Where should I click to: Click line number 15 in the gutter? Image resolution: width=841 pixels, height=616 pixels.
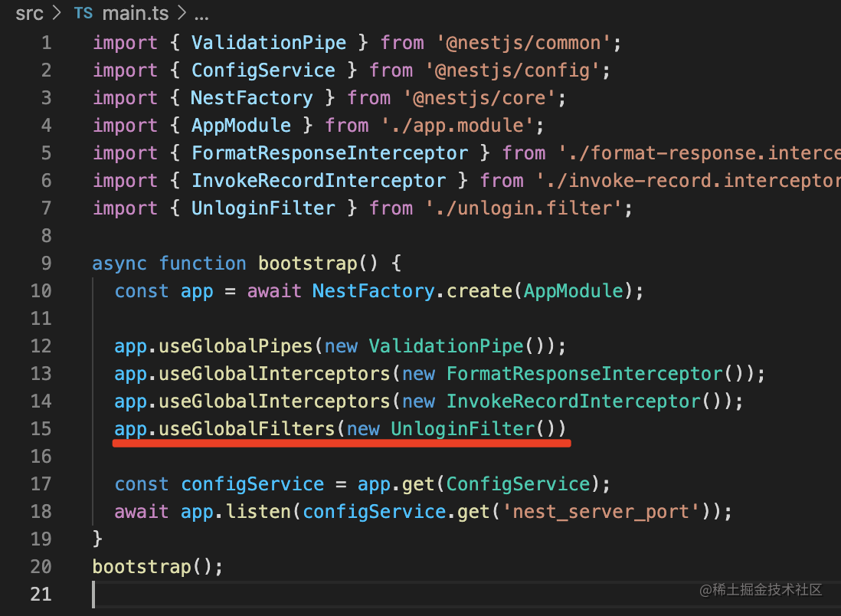point(41,428)
